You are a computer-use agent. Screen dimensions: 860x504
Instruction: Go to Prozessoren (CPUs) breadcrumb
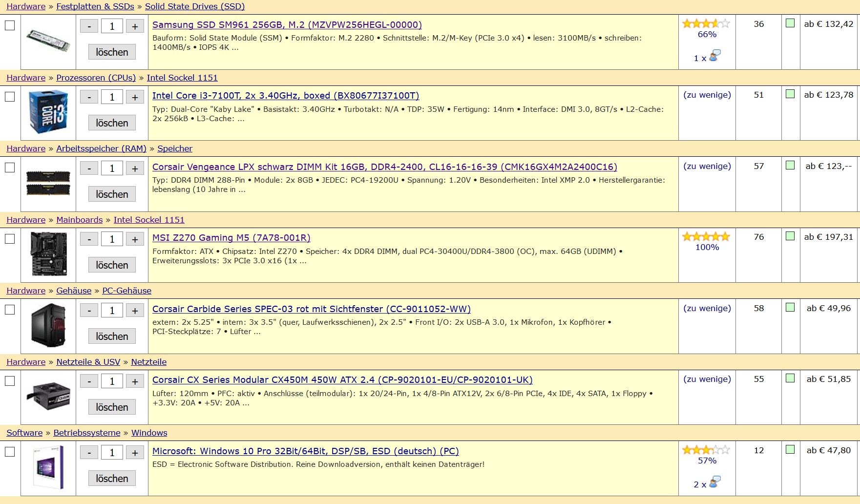(96, 78)
